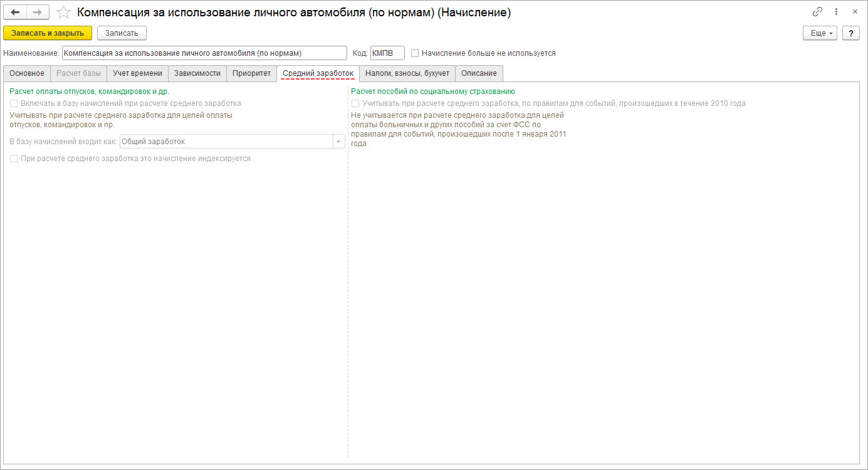The image size is (868, 470).
Task: Switch to the Зависимости tab
Action: 197,73
